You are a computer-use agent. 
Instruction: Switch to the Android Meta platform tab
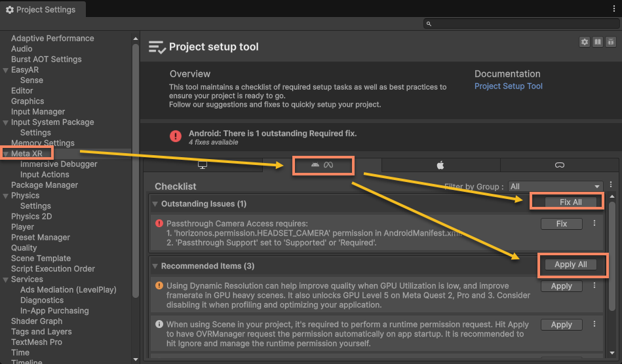coord(322,165)
